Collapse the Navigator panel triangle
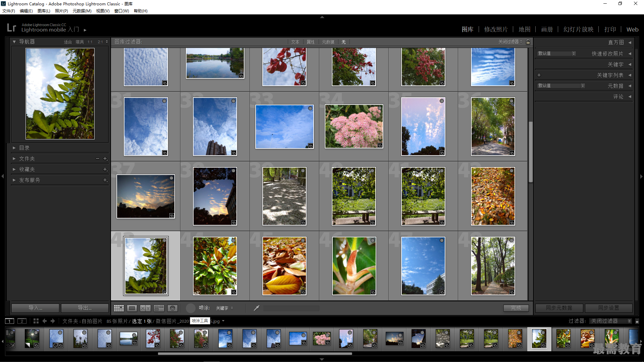 click(x=14, y=42)
